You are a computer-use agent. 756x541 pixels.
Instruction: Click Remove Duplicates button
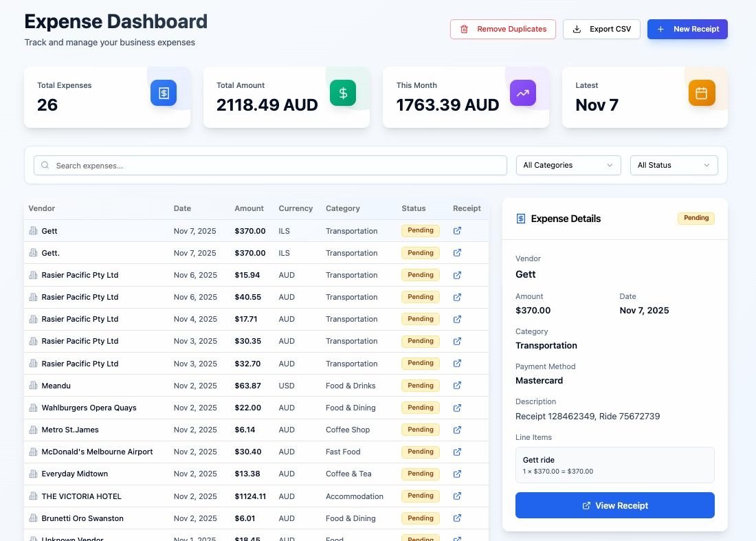pyautogui.click(x=503, y=29)
